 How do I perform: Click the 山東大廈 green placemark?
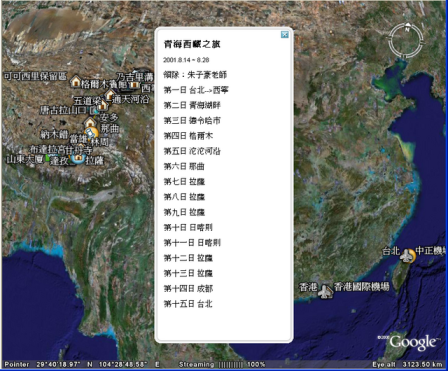coord(48,158)
